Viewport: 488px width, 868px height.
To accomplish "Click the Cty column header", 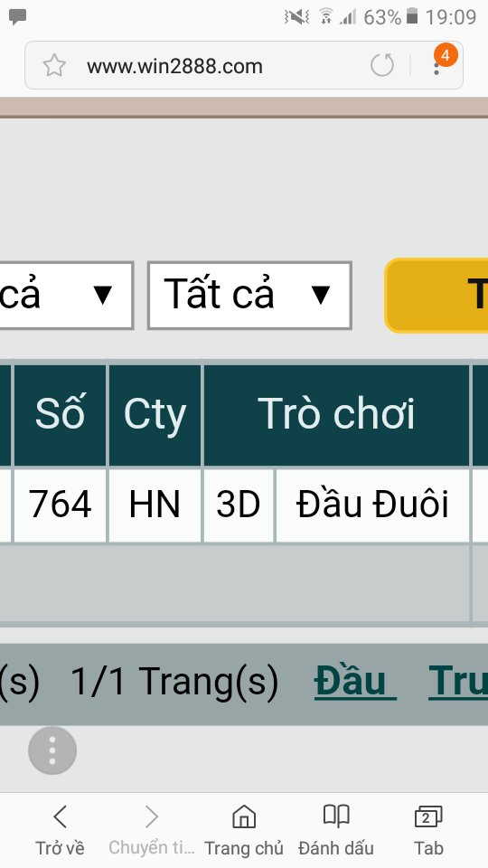I will pyautogui.click(x=155, y=413).
